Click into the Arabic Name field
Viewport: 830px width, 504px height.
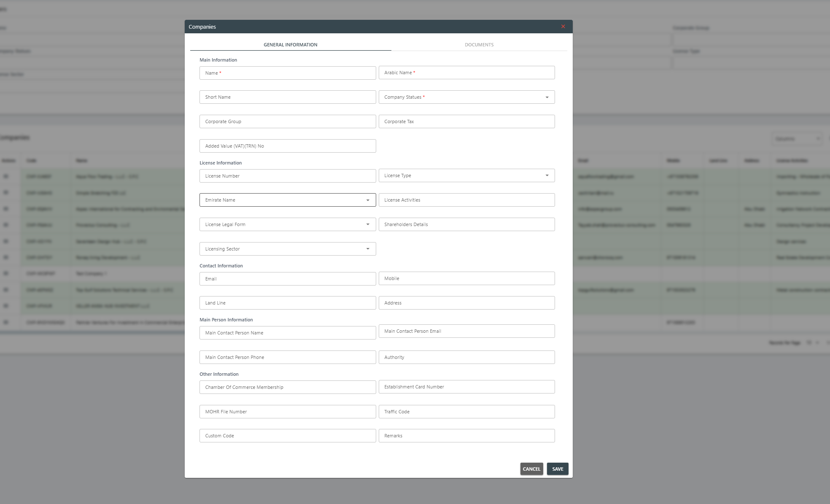[x=466, y=73]
